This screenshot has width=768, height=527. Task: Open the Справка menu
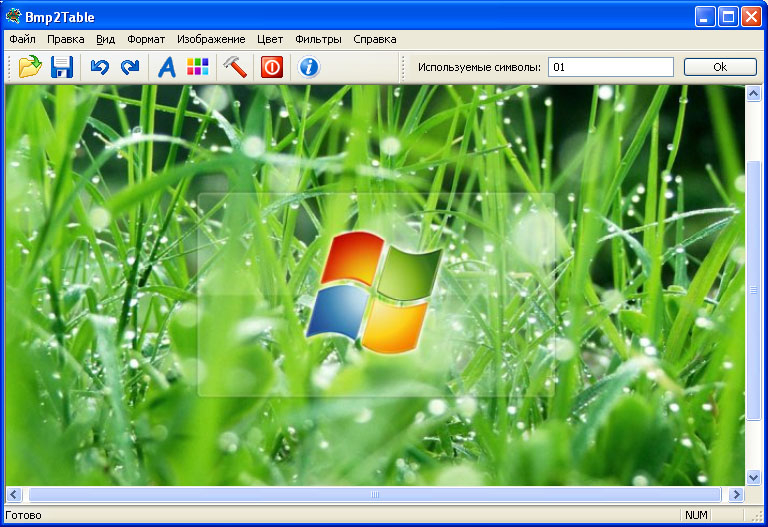pyautogui.click(x=375, y=39)
